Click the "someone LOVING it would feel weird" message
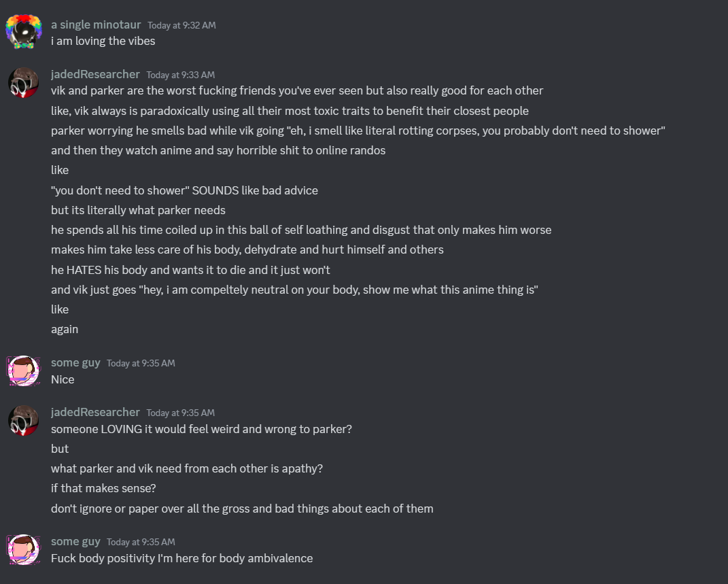The image size is (728, 584). (x=201, y=429)
